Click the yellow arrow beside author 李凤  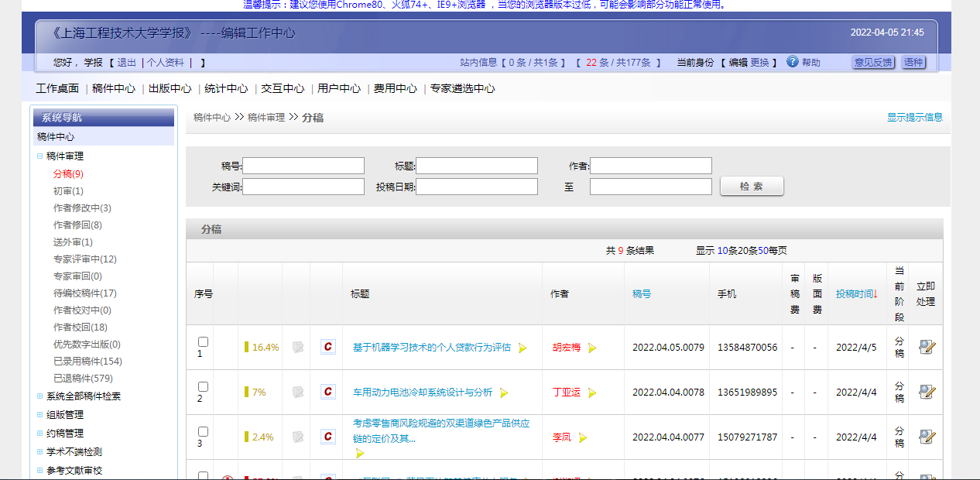click(583, 438)
